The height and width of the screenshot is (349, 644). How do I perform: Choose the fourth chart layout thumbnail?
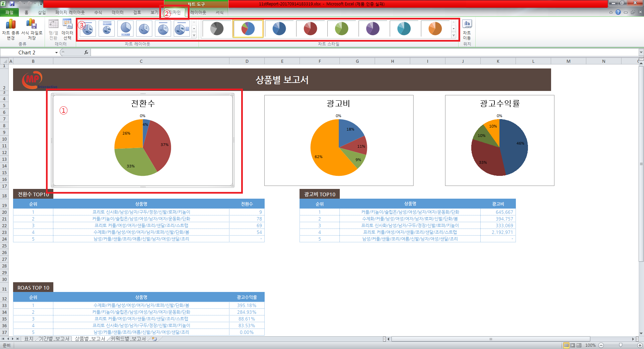tap(144, 29)
